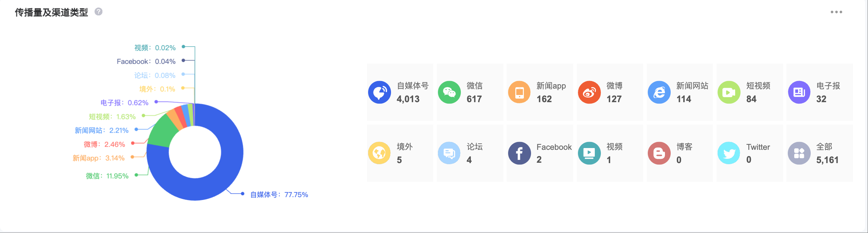868x233 pixels.
Task: Click the Facebook channel icon
Action: tap(519, 153)
